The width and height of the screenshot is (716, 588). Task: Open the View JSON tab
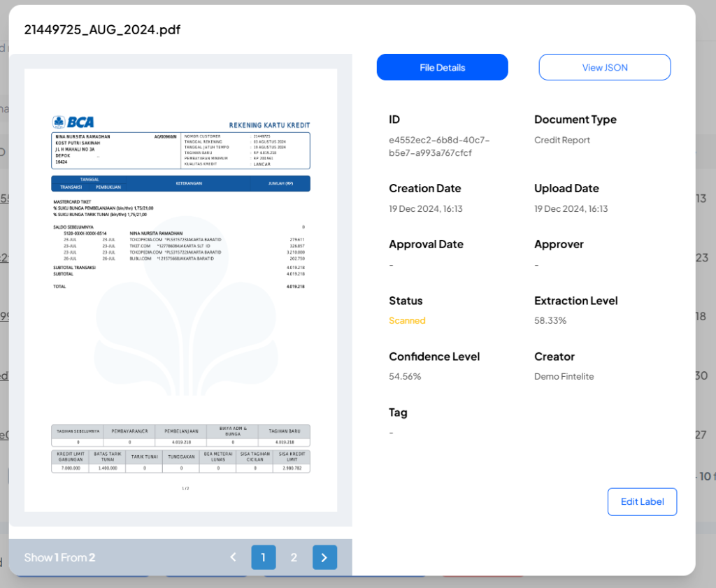(x=604, y=67)
